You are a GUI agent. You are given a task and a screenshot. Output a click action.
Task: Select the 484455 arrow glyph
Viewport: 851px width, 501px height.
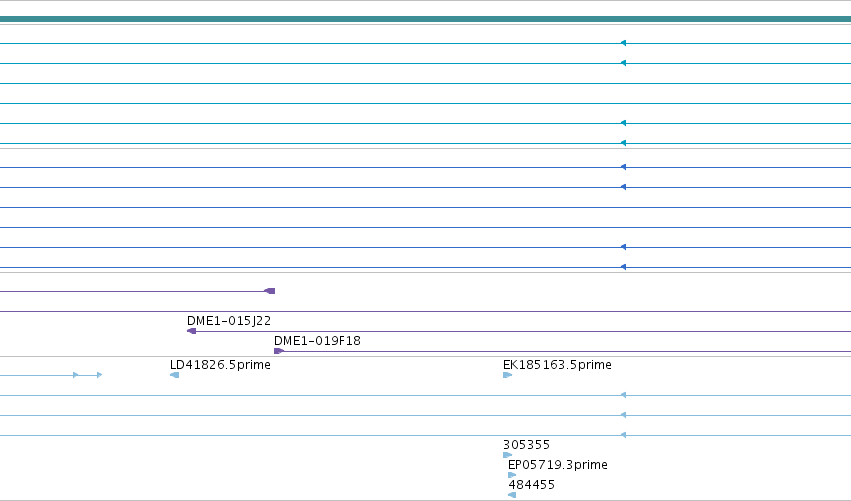[512, 495]
